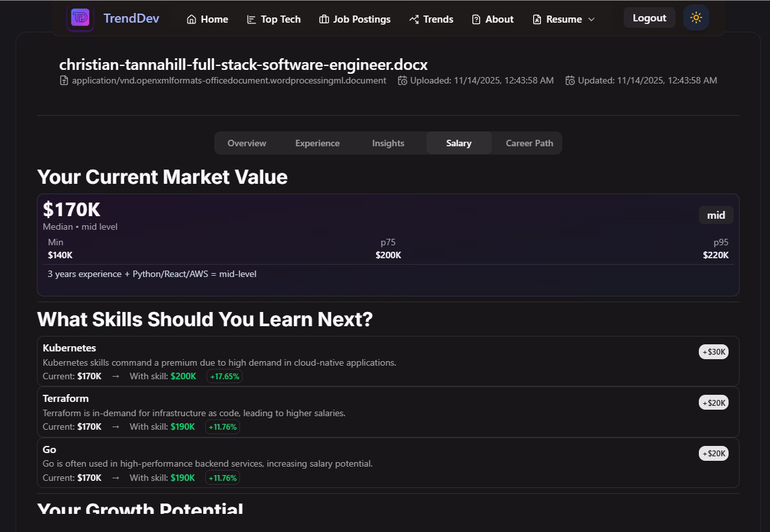This screenshot has width=770, height=532.
Task: Click the TrendDev brand name link
Action: point(131,18)
